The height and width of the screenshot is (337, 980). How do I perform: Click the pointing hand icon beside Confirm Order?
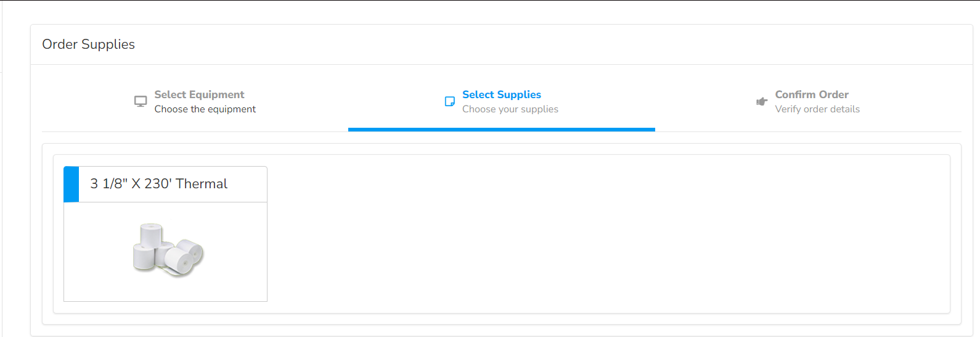pos(762,101)
